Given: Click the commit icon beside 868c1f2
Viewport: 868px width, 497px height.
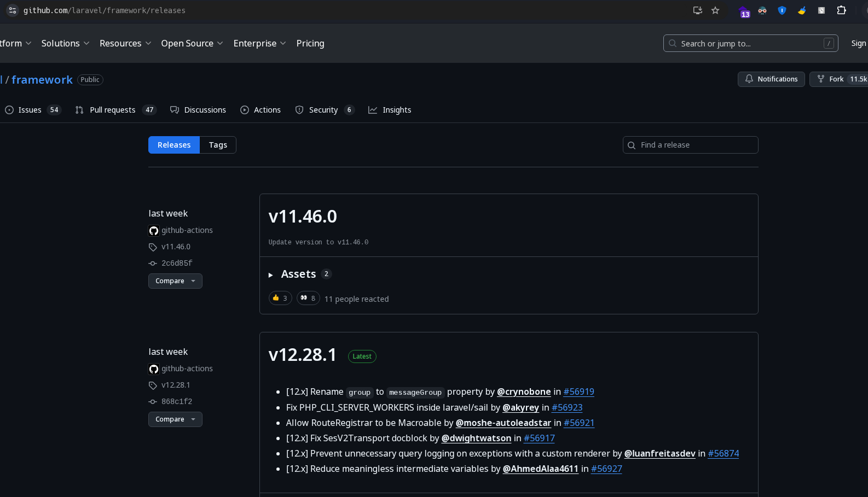Looking at the screenshot, I should 153,402.
